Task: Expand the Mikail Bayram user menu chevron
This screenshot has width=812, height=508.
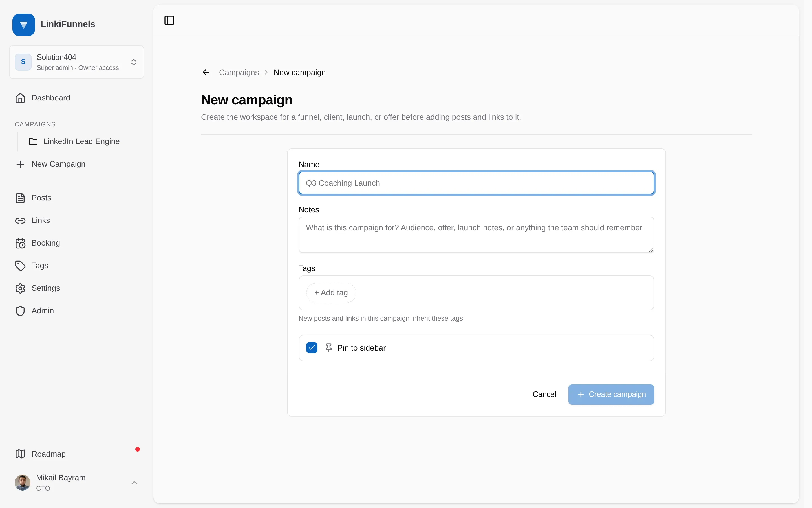Action: (134, 483)
